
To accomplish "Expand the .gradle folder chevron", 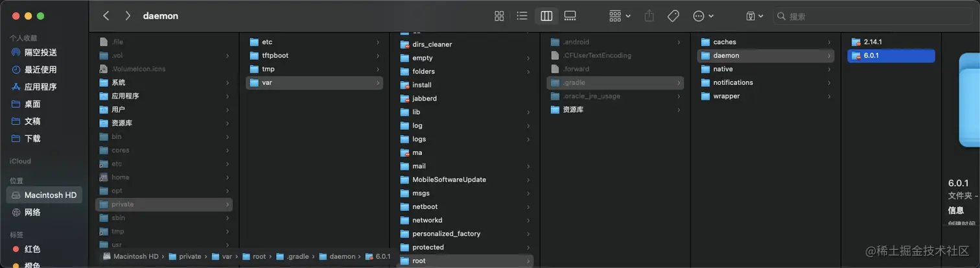I will (679, 83).
